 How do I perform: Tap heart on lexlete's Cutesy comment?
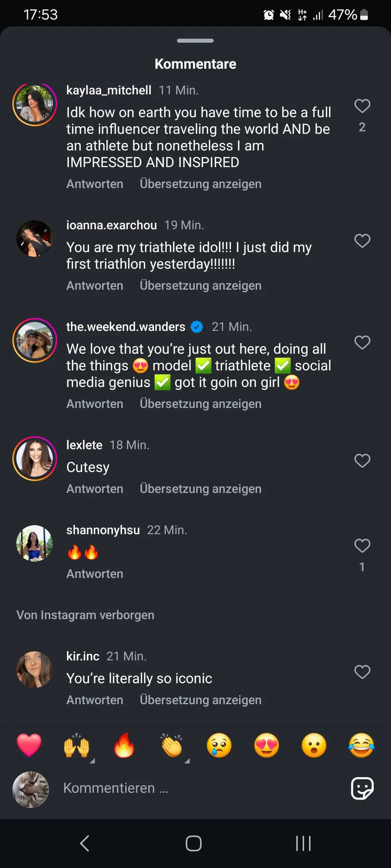[x=362, y=461]
